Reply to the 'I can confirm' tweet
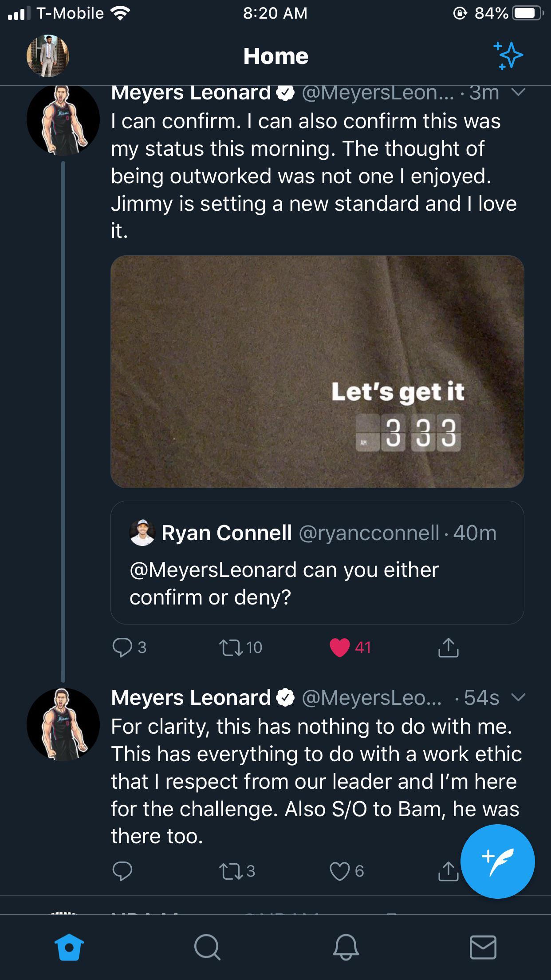 click(122, 647)
